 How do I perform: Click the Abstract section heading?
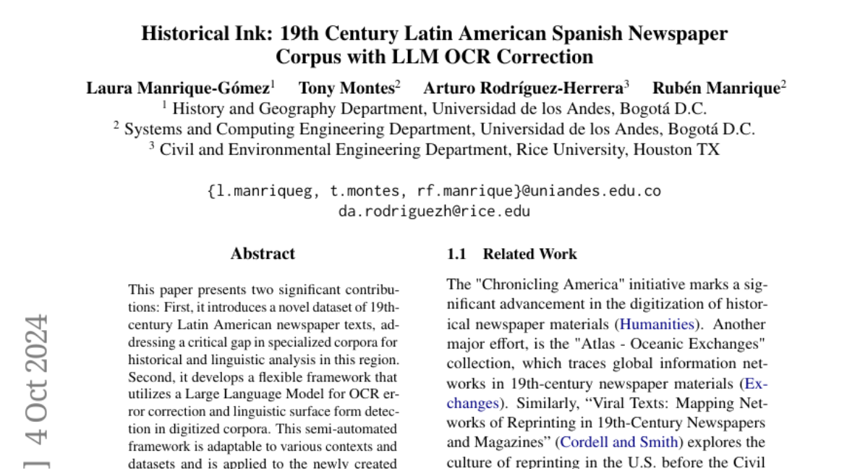click(x=263, y=253)
